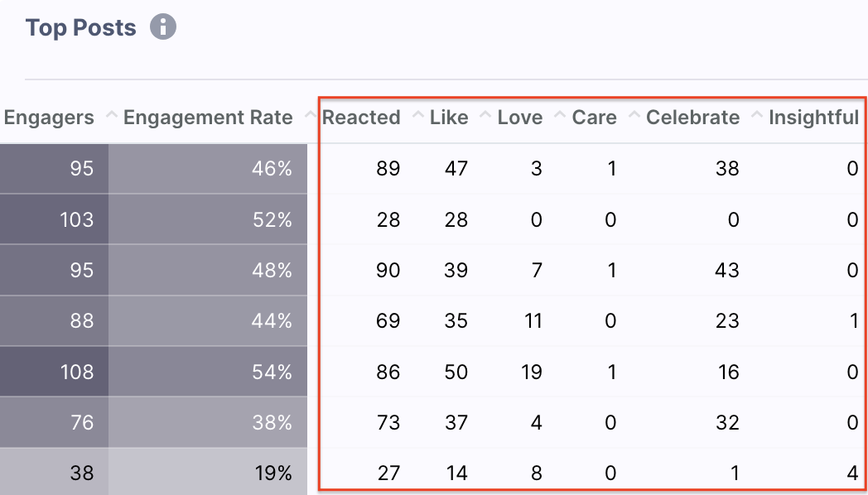Sort by the Reacted column header
This screenshot has width=868, height=495.
[361, 118]
